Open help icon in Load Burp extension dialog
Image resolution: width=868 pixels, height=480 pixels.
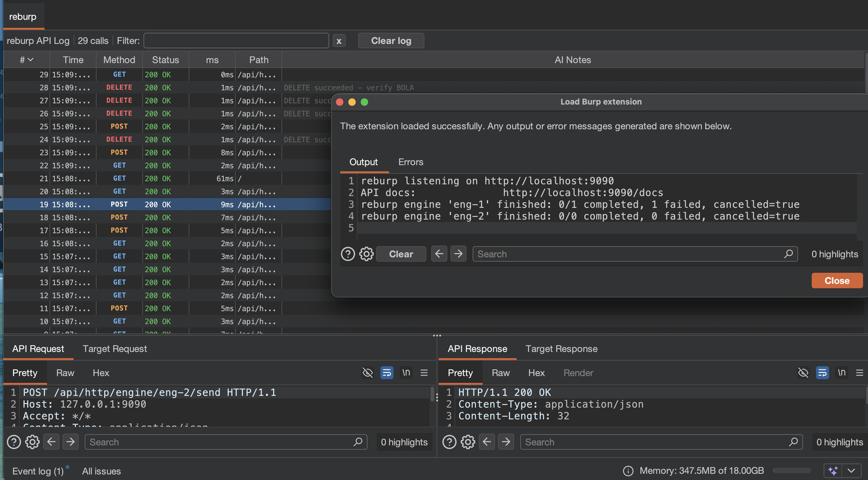coord(348,254)
